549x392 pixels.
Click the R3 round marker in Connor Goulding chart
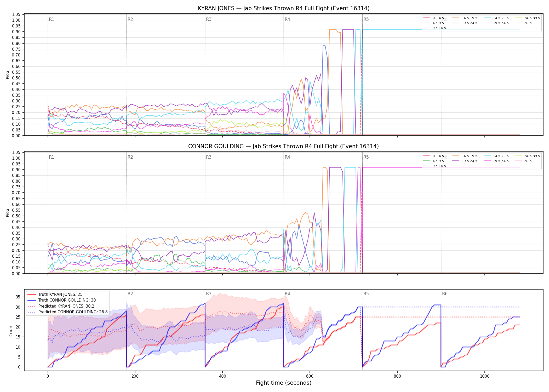click(x=209, y=157)
